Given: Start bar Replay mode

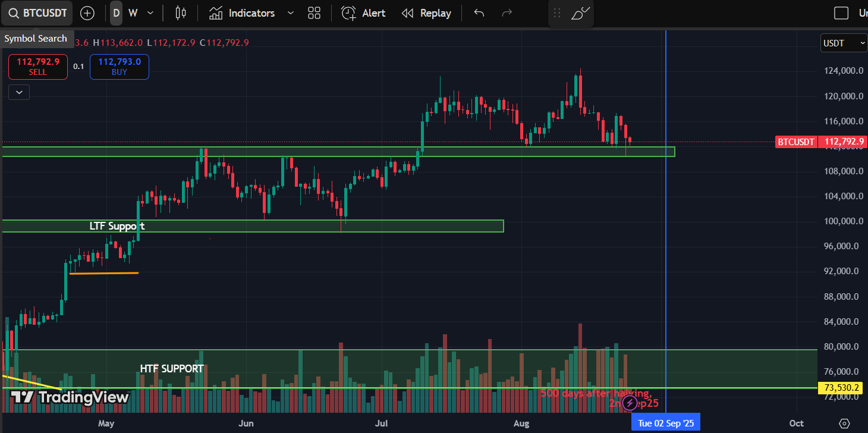Looking at the screenshot, I should tap(426, 13).
